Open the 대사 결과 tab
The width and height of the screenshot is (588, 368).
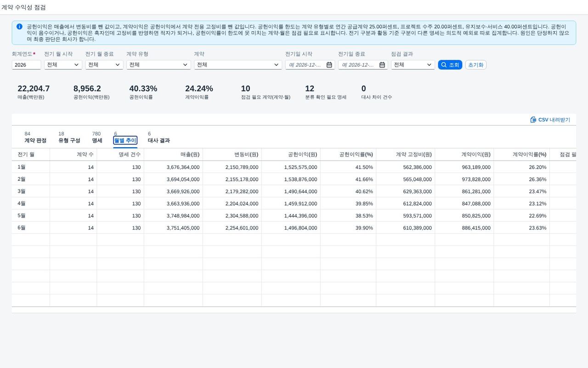pyautogui.click(x=159, y=137)
